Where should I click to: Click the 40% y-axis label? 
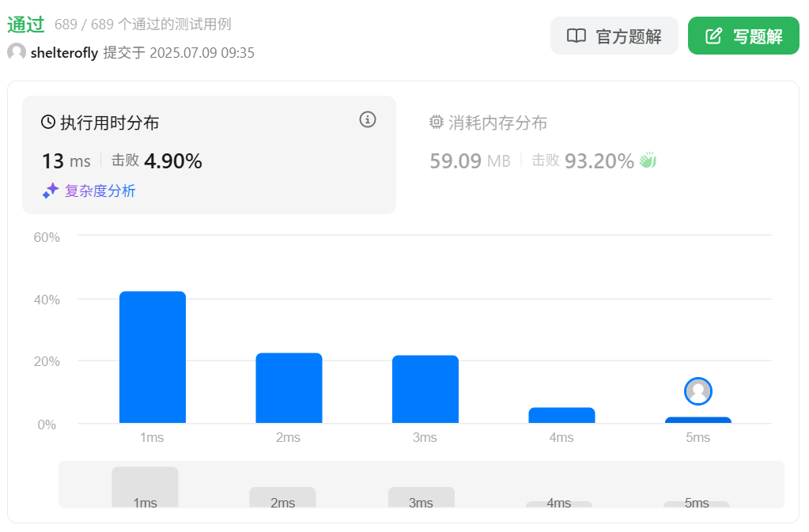47,300
